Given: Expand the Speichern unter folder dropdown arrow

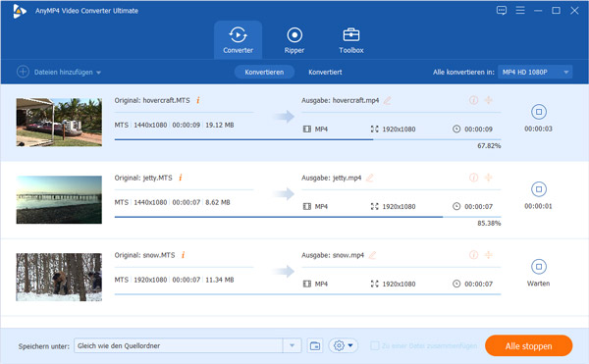Looking at the screenshot, I should pyautogui.click(x=292, y=345).
